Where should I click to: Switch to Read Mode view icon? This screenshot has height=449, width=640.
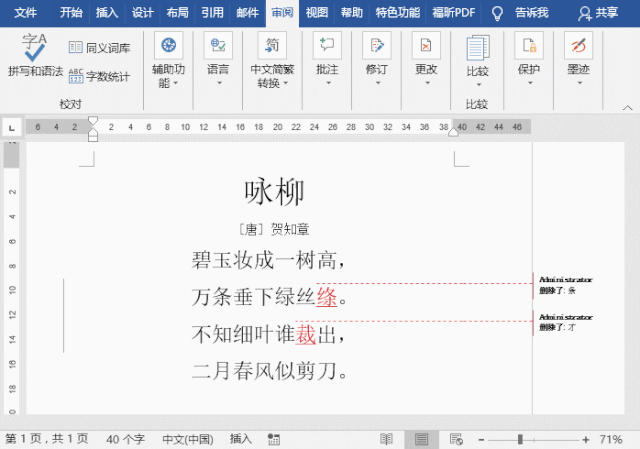pos(386,439)
